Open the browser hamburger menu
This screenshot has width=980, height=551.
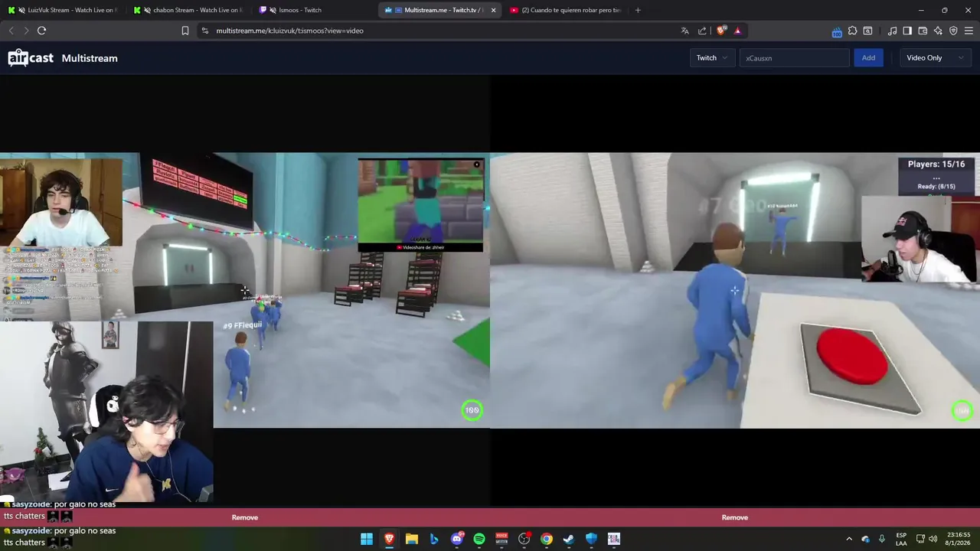[969, 31]
